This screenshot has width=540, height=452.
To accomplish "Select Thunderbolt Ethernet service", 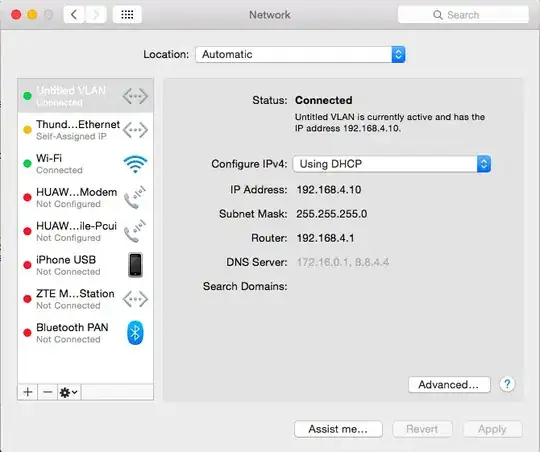I will 85,130.
